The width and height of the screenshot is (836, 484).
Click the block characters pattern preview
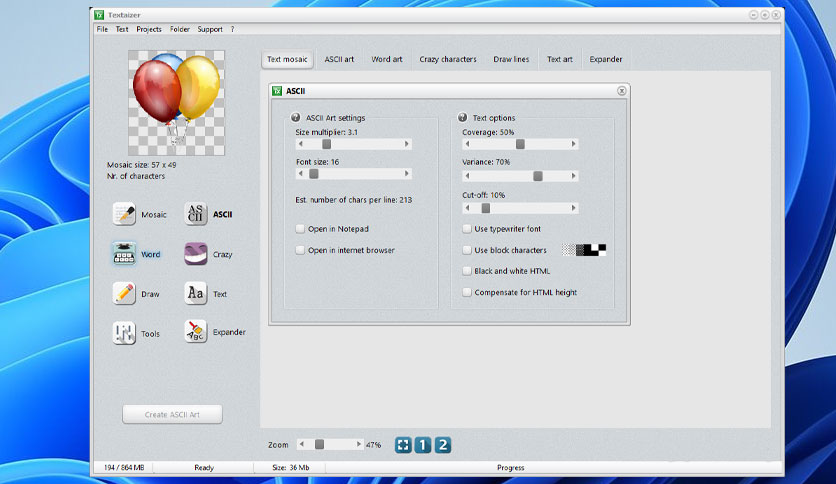(584, 249)
